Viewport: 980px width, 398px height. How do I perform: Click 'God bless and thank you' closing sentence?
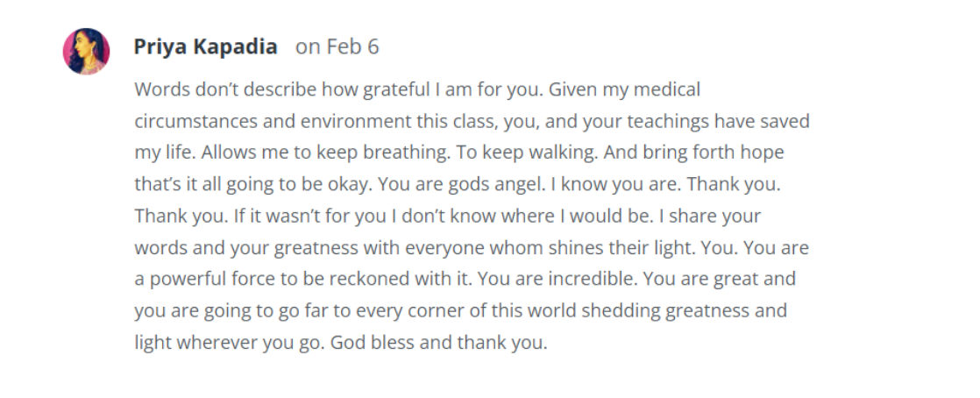438,343
